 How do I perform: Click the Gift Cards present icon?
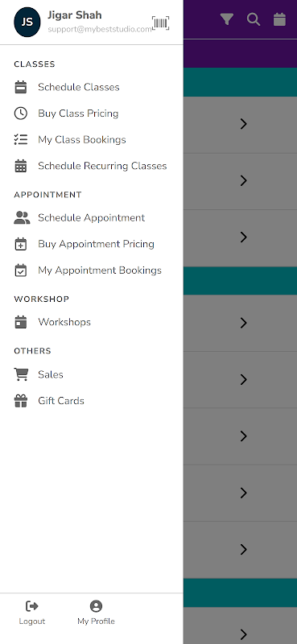21,400
